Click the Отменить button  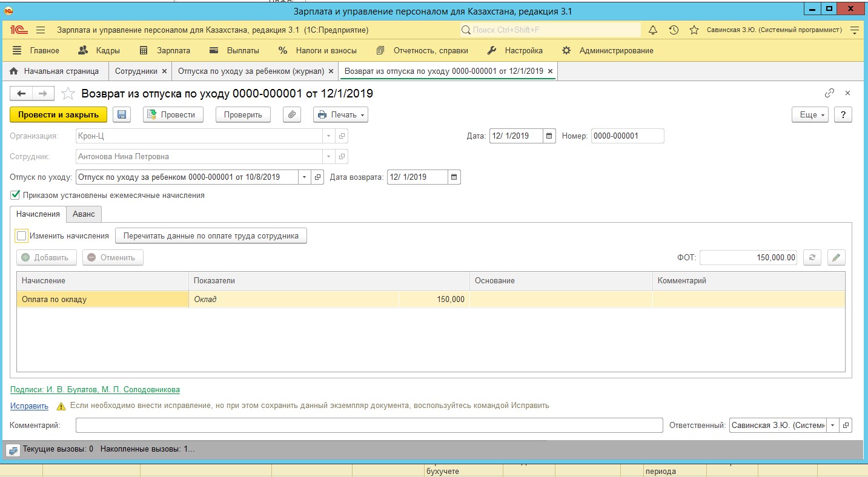[113, 257]
